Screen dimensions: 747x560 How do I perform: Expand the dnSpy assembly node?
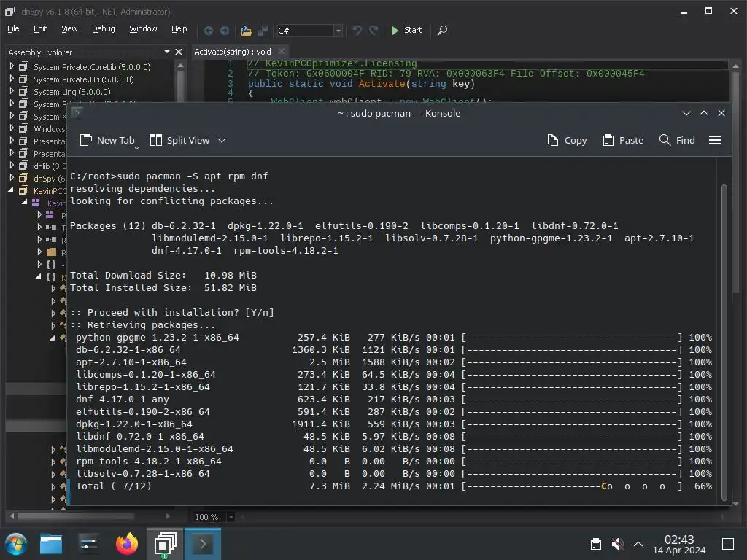tap(12, 178)
